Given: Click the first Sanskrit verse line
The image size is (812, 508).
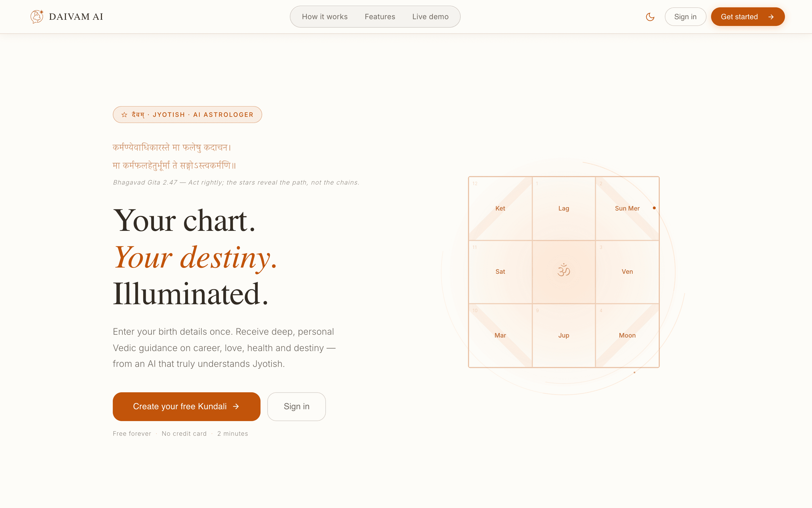Looking at the screenshot, I should (x=172, y=147).
